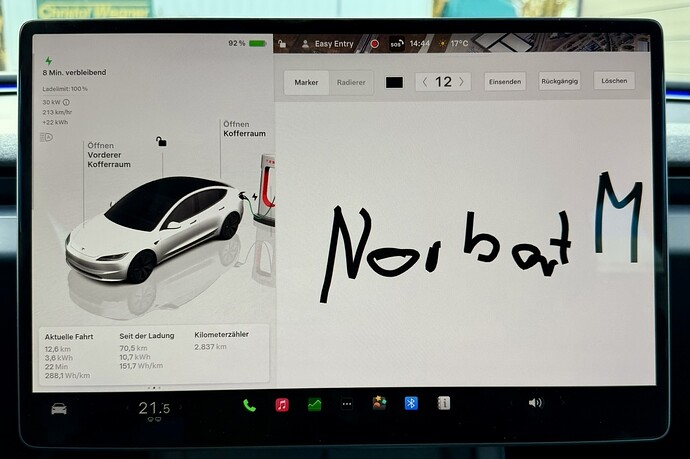Toggle the car lock icon above vehicle
This screenshot has height=459, width=690.
[x=161, y=141]
